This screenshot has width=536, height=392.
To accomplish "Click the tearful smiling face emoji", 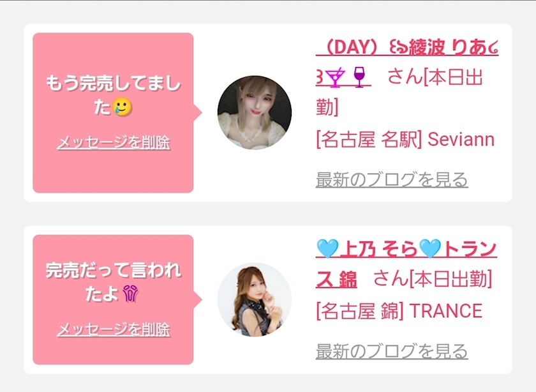I will pyautogui.click(x=122, y=107).
